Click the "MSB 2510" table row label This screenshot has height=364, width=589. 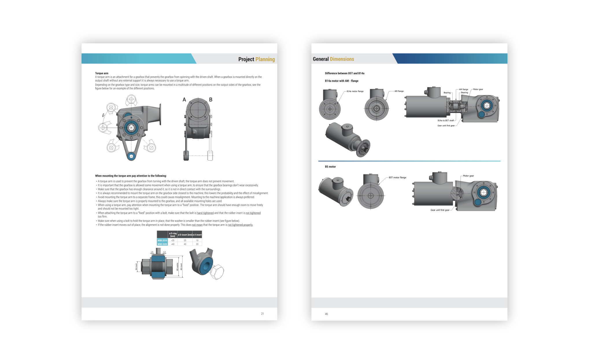tap(162, 240)
